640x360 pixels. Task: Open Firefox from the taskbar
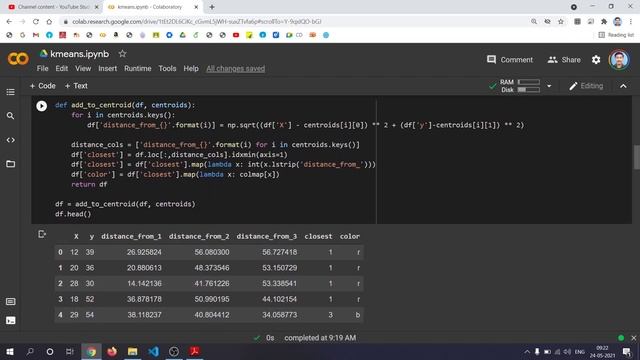[112, 351]
